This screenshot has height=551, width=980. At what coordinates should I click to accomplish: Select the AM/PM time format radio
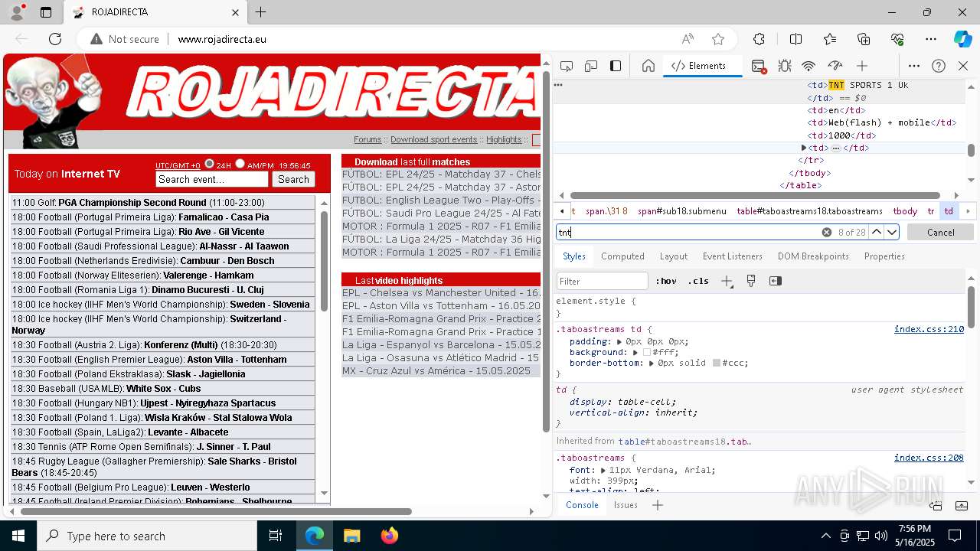tap(240, 164)
